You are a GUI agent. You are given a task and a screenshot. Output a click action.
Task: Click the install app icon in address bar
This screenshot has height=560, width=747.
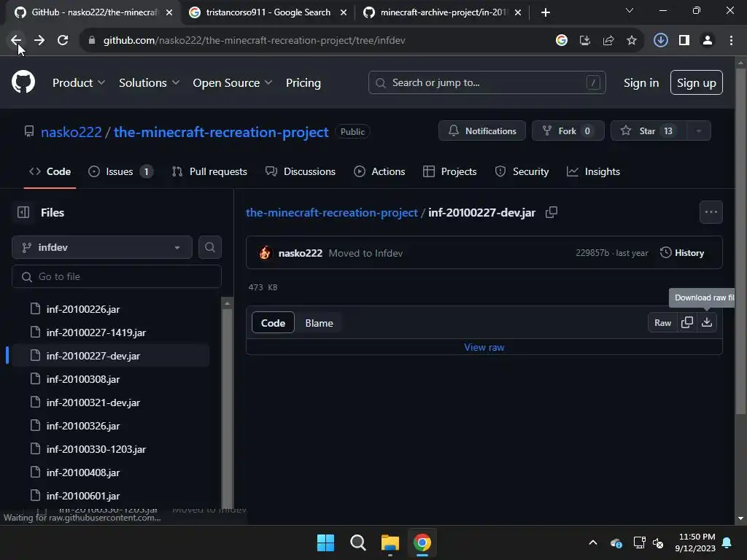[584, 41]
